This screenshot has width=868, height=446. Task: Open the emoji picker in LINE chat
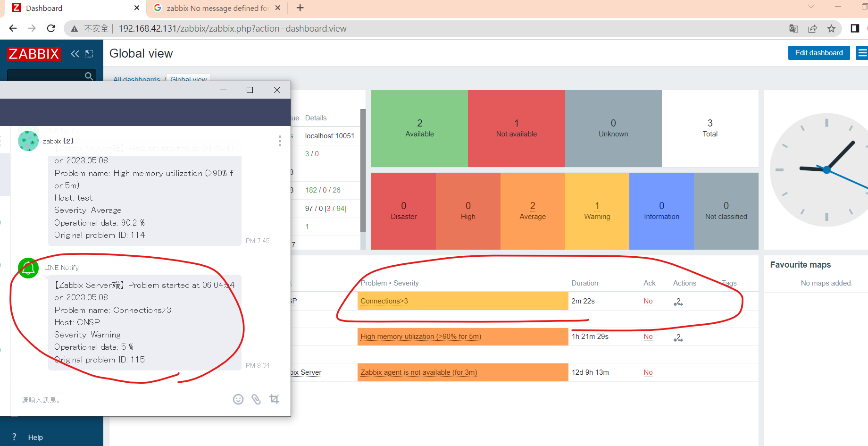pyautogui.click(x=238, y=399)
